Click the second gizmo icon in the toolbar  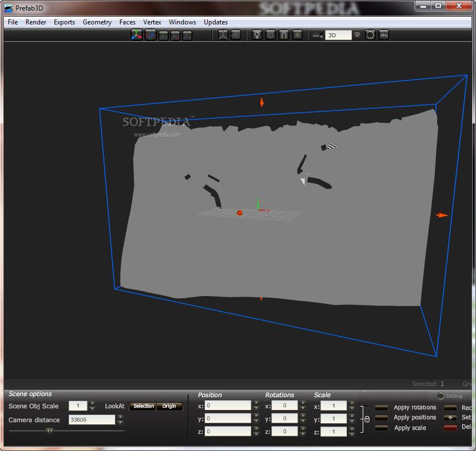click(149, 34)
